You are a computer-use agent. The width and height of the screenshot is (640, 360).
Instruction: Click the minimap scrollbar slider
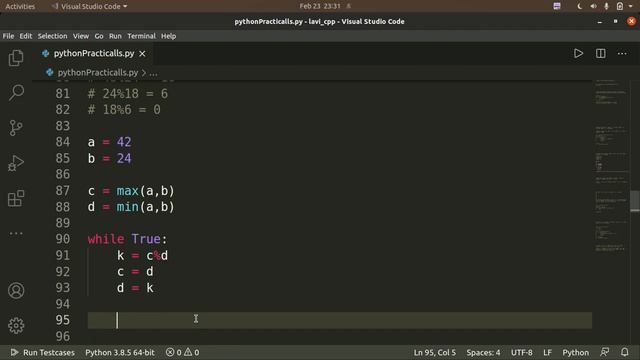pyautogui.click(x=635, y=201)
